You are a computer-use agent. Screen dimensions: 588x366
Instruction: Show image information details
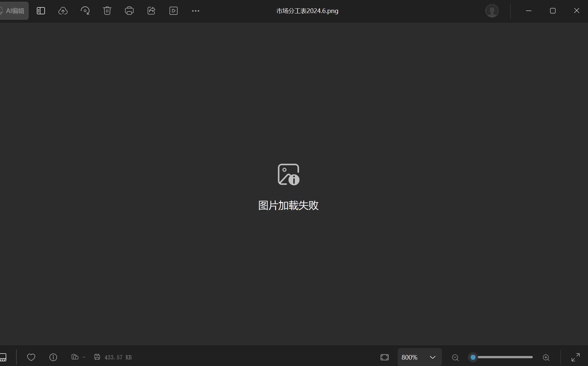[x=53, y=357]
